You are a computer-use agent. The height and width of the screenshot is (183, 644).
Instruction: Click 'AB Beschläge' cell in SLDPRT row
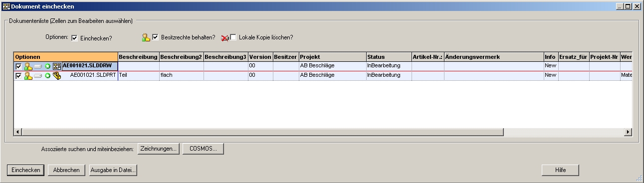pyautogui.click(x=332, y=75)
